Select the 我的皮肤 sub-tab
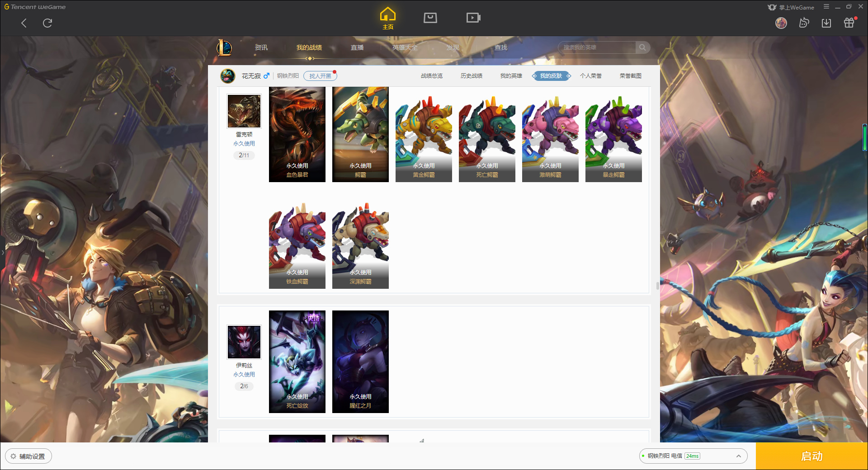 pyautogui.click(x=551, y=76)
